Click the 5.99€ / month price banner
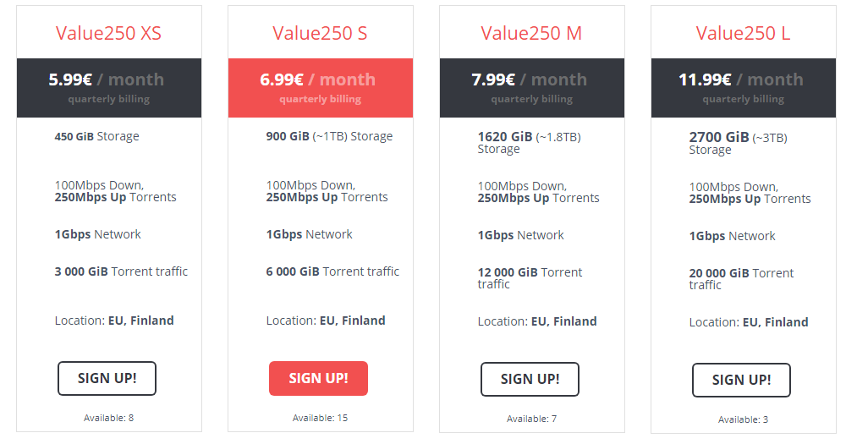Viewport: 868px width, 444px height. (x=108, y=87)
